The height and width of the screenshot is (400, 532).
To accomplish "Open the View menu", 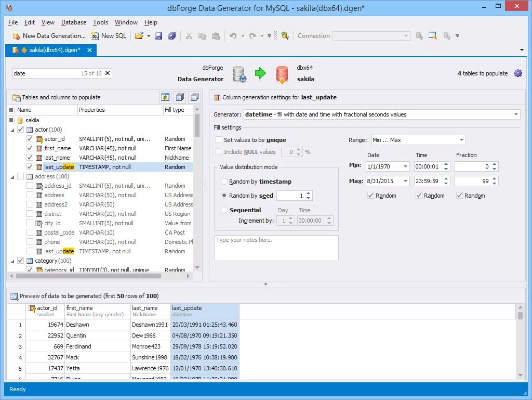I will pos(48,22).
